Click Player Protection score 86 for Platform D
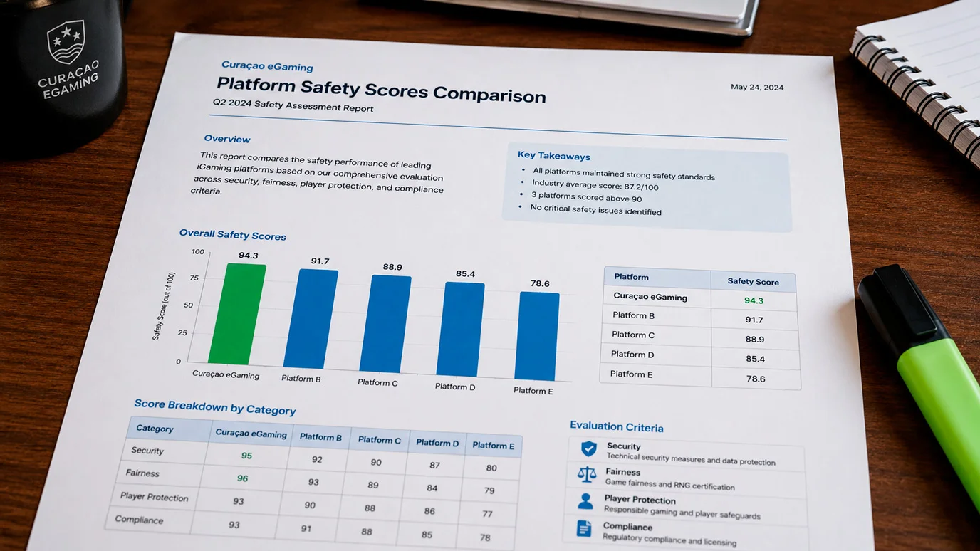The height and width of the screenshot is (551, 980). coord(429,511)
